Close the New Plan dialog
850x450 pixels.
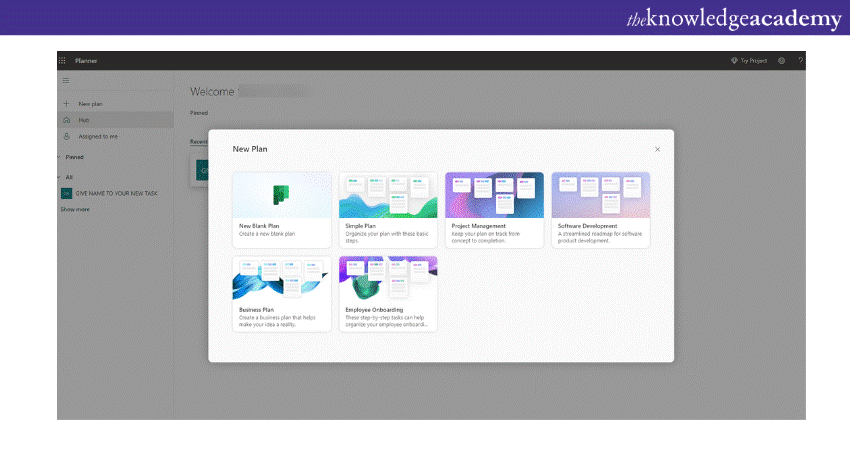pyautogui.click(x=657, y=149)
